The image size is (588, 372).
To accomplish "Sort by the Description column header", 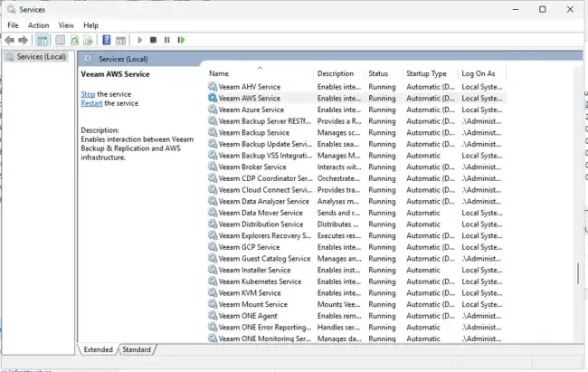I will 338,73.
